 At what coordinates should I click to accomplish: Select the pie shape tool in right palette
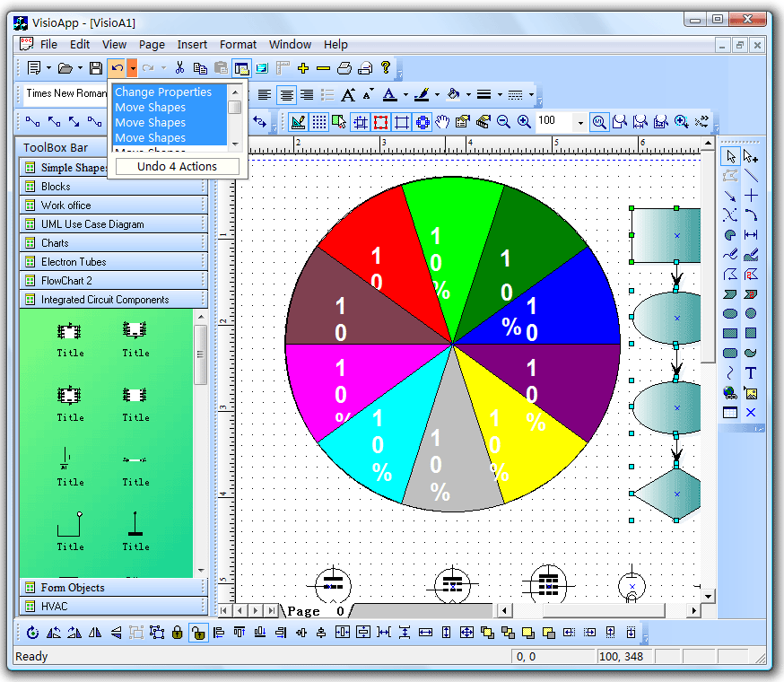[730, 235]
